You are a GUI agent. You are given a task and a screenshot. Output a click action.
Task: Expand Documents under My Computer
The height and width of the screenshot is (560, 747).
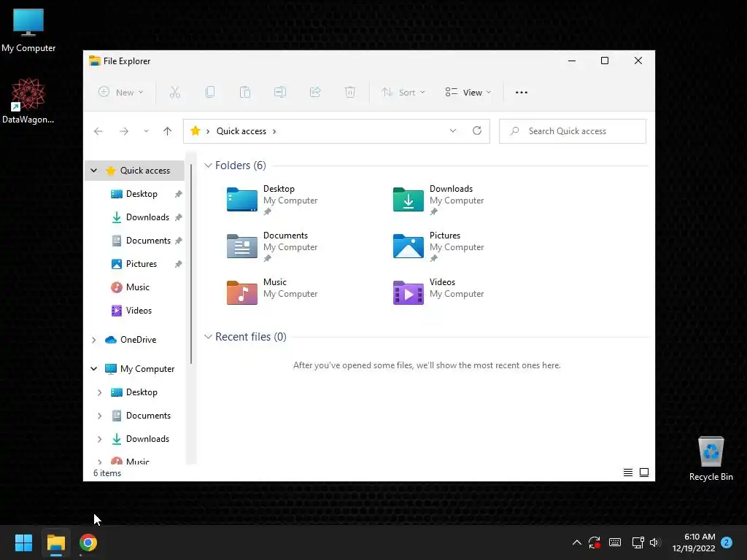click(x=99, y=416)
